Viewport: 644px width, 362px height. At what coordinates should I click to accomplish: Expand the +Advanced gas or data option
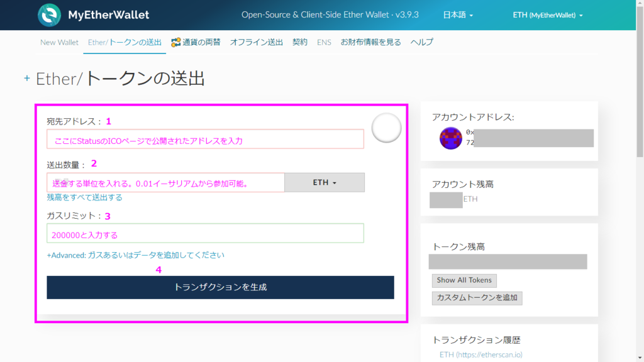tap(136, 255)
